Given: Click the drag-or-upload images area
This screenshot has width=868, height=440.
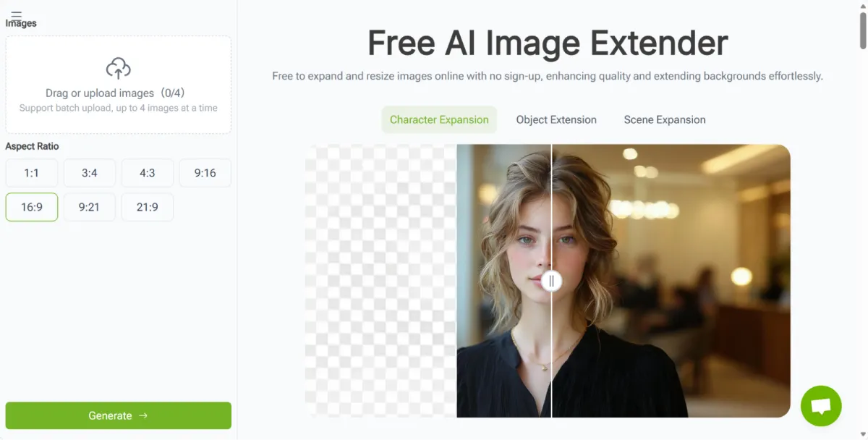Looking at the screenshot, I should point(118,85).
